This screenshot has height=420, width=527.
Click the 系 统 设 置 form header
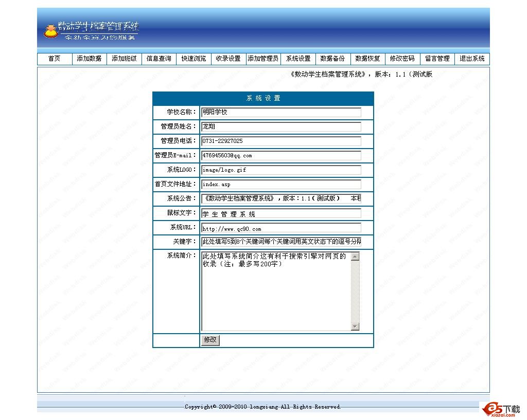click(263, 98)
